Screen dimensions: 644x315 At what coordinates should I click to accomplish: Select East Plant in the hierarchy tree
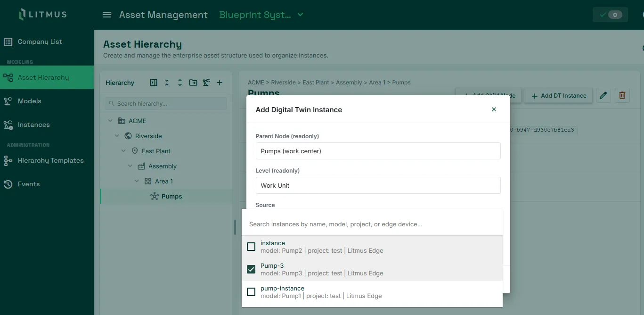tap(156, 151)
